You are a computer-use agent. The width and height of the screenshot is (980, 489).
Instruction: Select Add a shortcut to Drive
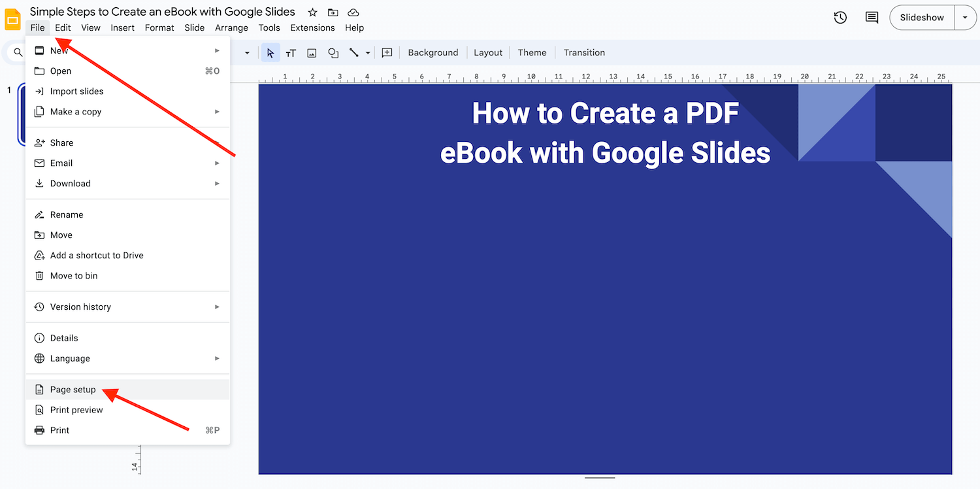pyautogui.click(x=127, y=256)
